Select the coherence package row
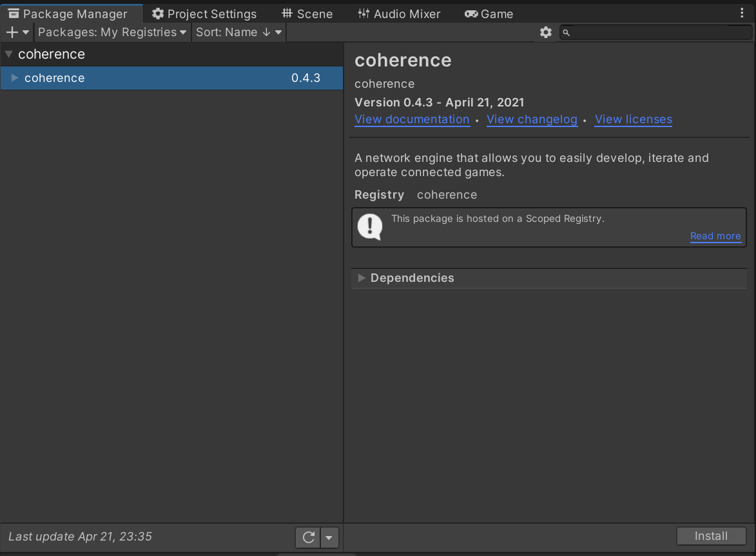 tap(171, 77)
